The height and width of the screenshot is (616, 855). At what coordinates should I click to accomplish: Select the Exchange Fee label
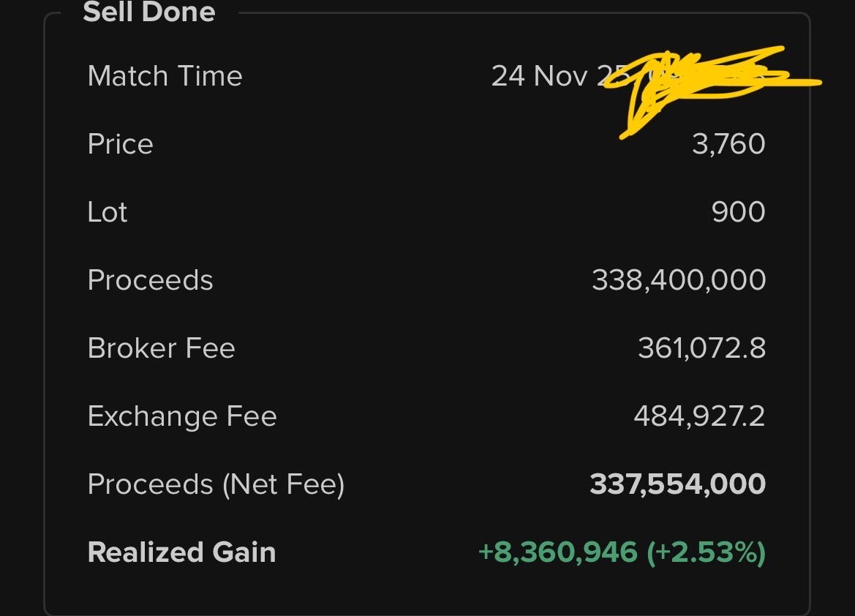pos(182,416)
